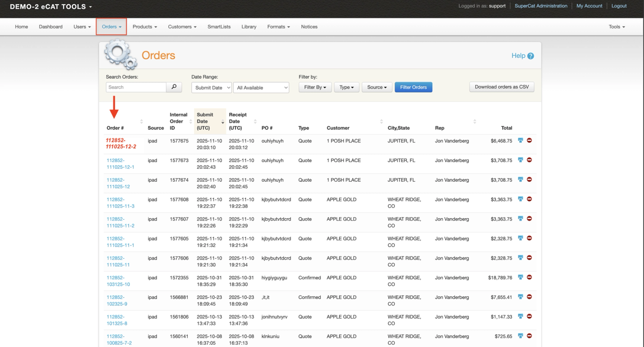Print order with ID 1577674
This screenshot has width=644, height=347.
520,179
